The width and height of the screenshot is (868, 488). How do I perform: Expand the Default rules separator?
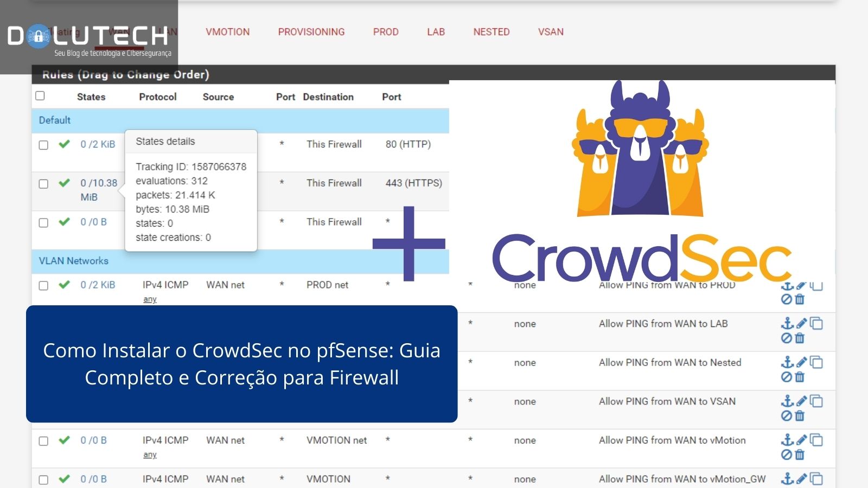coord(54,120)
